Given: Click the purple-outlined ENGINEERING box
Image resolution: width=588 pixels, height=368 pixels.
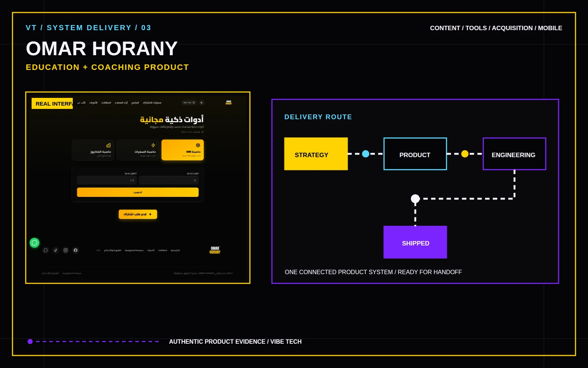Looking at the screenshot, I should coord(514,154).
